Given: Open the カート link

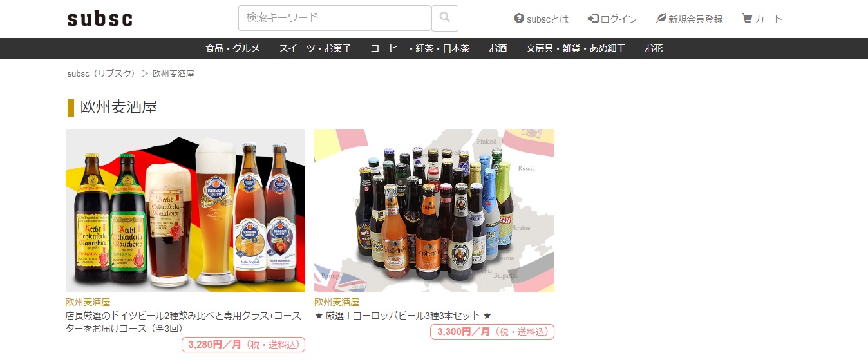Looking at the screenshot, I should point(762,19).
